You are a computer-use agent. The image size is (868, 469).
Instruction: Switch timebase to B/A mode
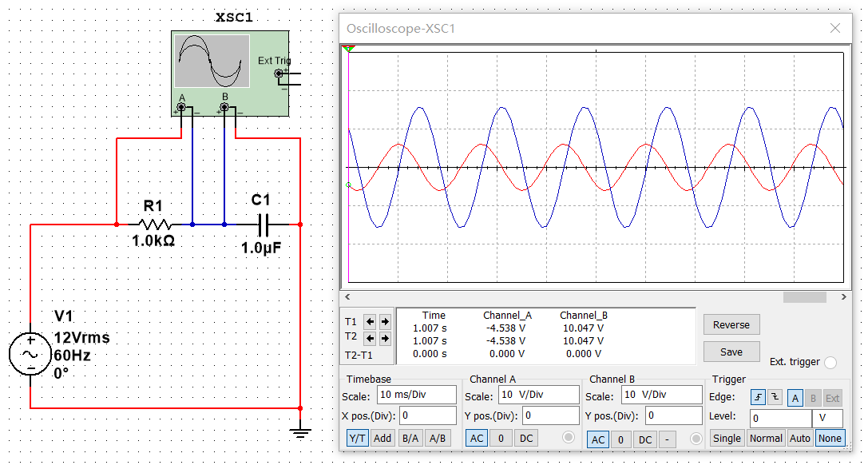click(x=410, y=438)
